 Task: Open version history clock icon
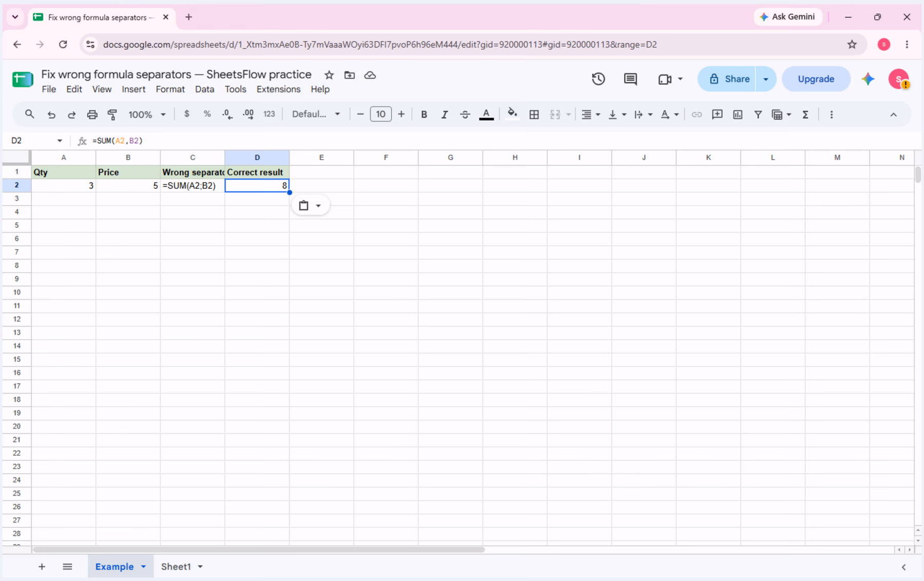[x=599, y=79]
